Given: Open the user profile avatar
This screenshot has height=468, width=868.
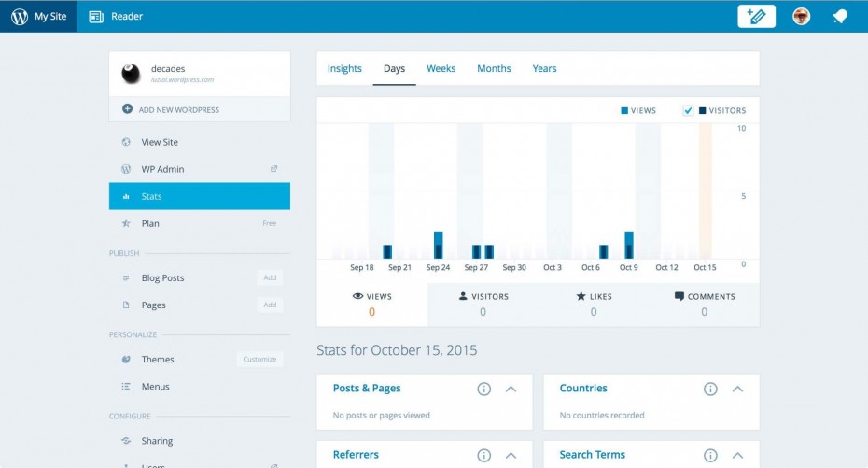Looking at the screenshot, I should click(801, 16).
